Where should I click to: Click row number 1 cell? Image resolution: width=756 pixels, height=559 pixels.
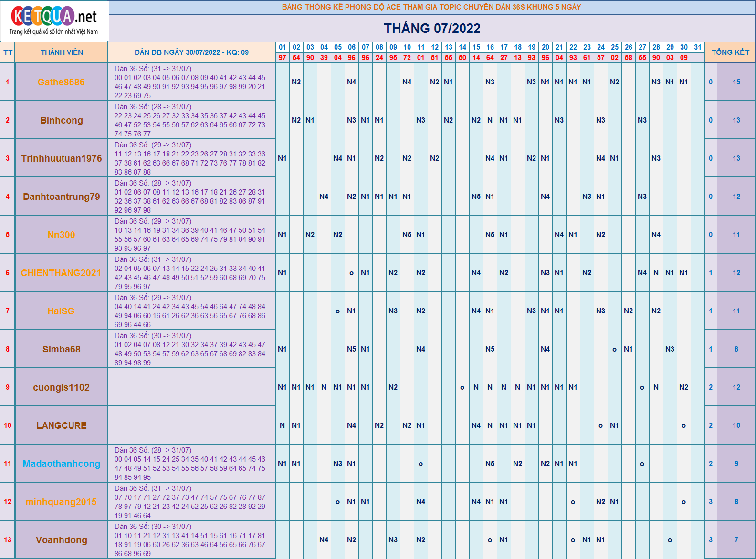coord(8,82)
